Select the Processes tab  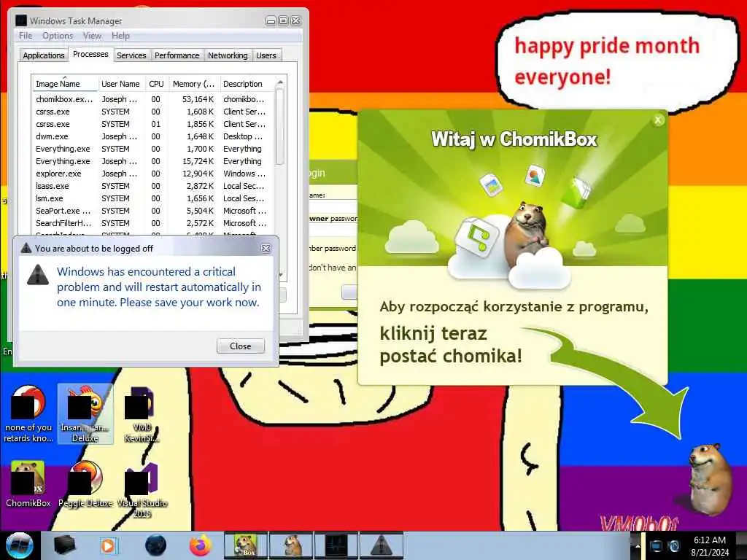[90, 54]
